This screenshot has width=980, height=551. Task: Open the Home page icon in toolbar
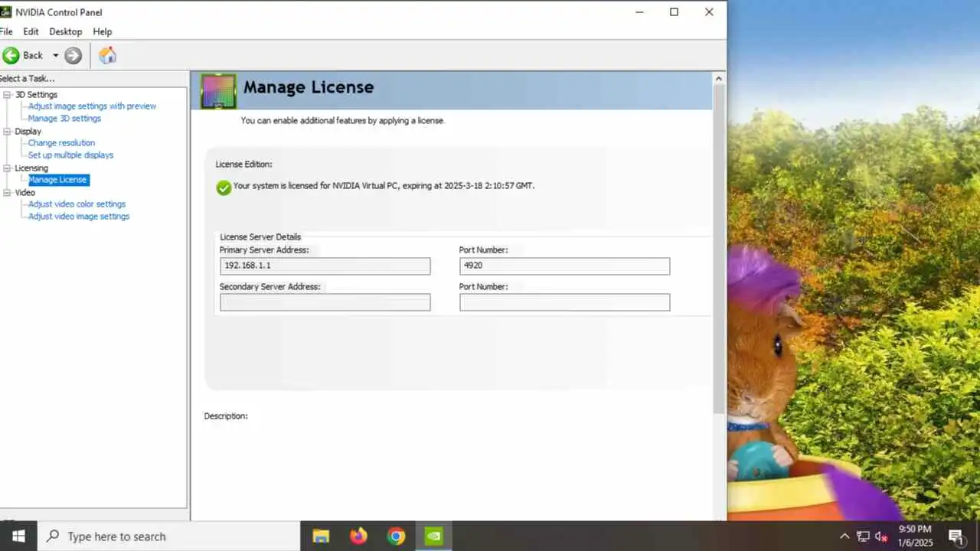(x=107, y=55)
